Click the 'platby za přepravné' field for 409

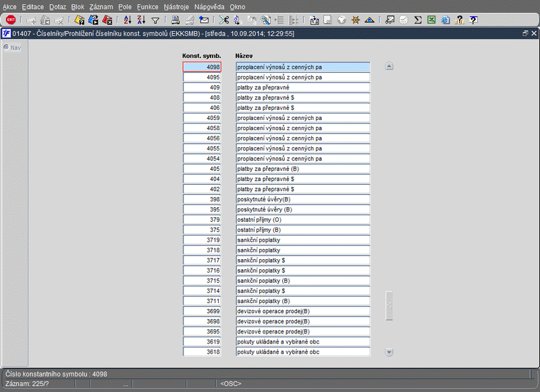(x=302, y=88)
